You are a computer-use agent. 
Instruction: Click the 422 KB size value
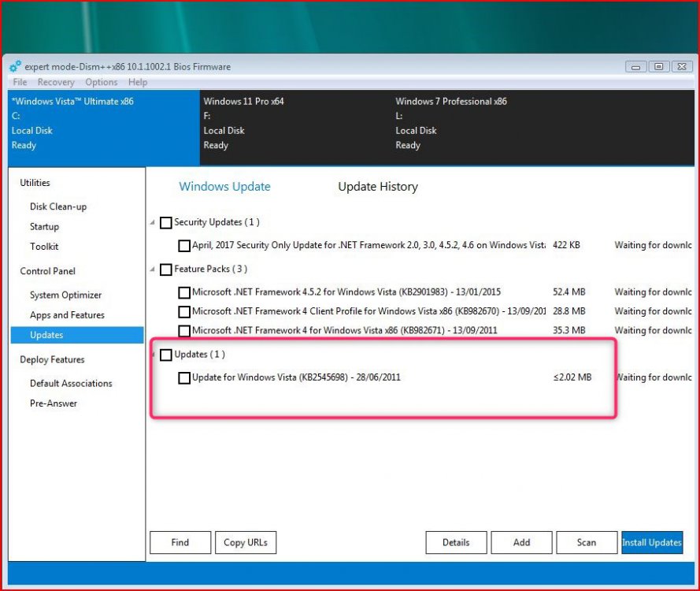pyautogui.click(x=566, y=245)
